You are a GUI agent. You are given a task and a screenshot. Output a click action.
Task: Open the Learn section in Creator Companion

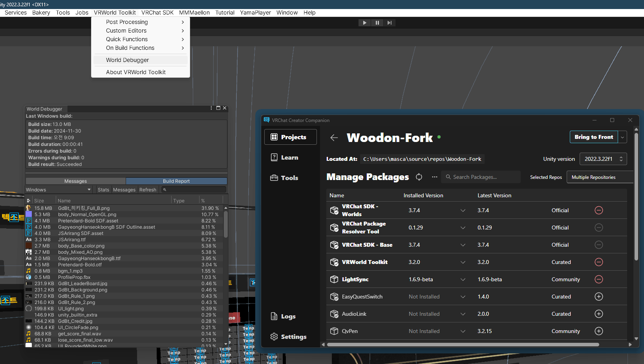coord(291,157)
